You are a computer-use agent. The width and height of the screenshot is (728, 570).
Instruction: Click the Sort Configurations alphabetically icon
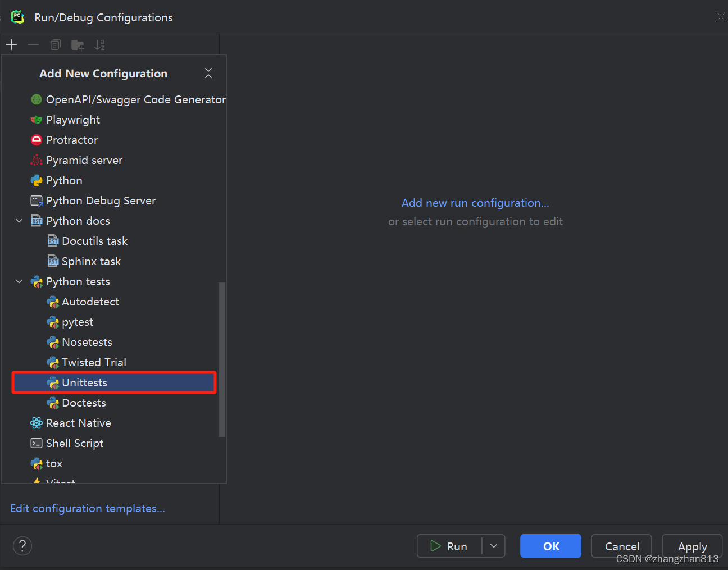click(99, 44)
